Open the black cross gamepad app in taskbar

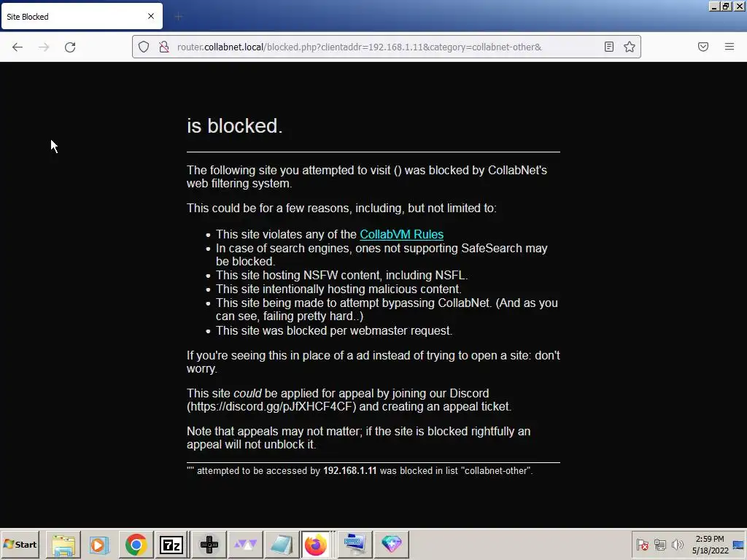pos(209,544)
